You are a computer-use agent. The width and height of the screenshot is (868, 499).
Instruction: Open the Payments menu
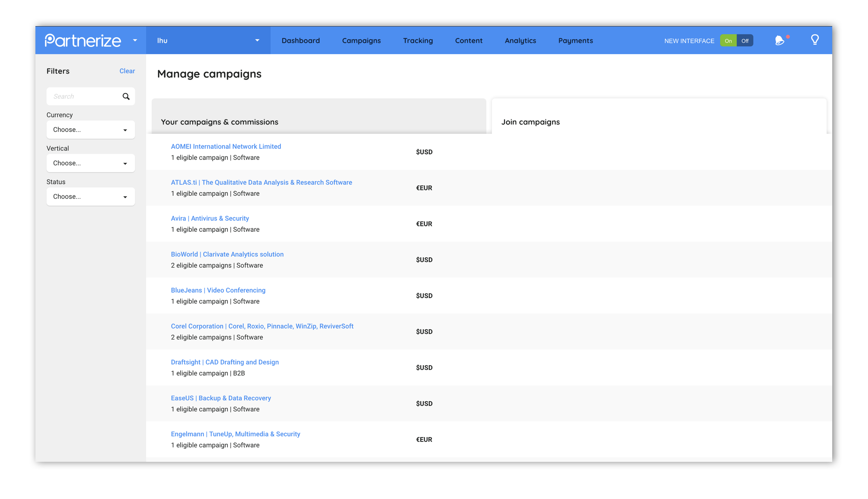(x=575, y=41)
